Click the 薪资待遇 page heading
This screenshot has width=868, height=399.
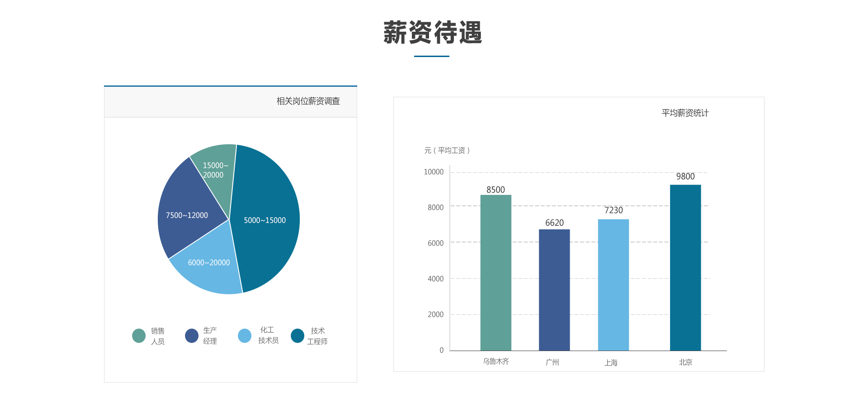(432, 33)
